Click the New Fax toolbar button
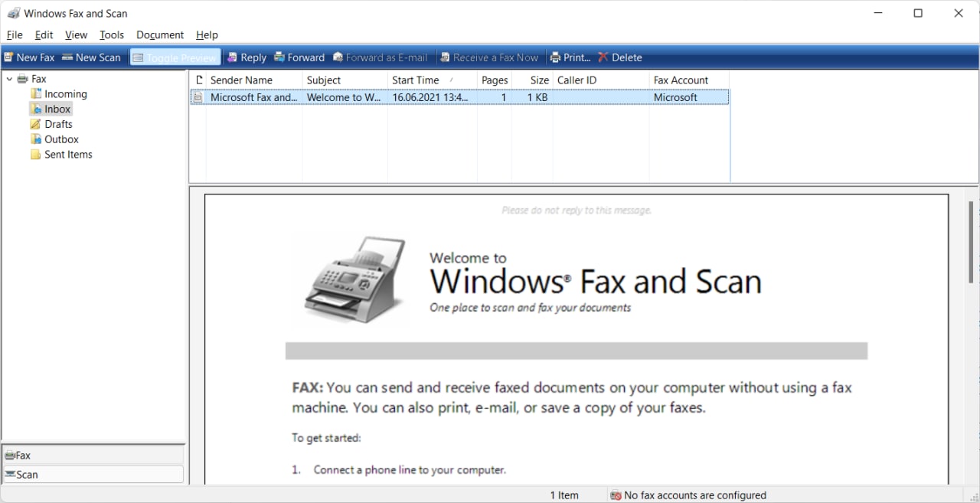 (29, 57)
